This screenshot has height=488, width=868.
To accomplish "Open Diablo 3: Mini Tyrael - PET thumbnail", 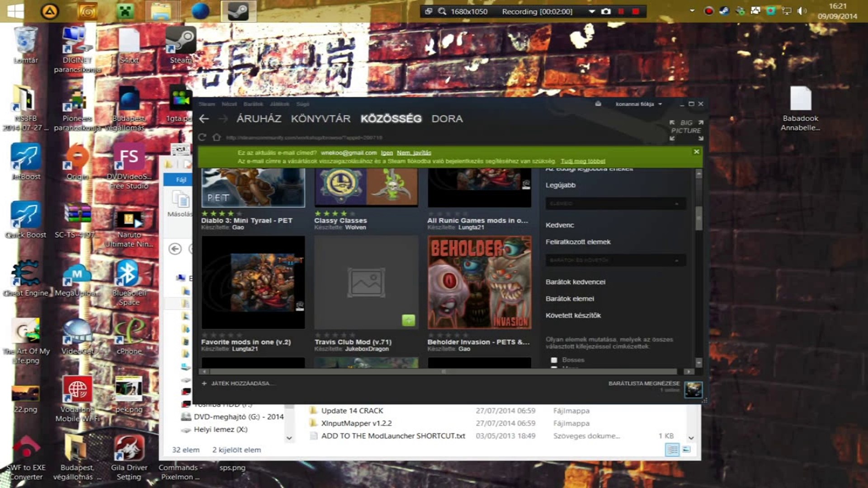I will coord(253,188).
